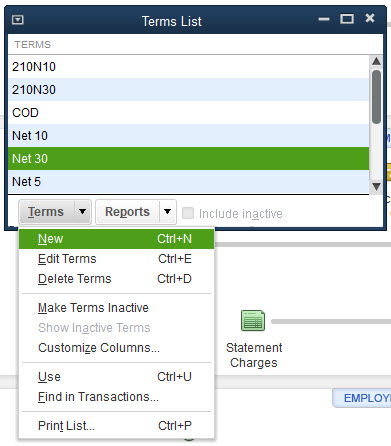Click the Reports button
Screen dimensions: 391x446
pos(127,211)
